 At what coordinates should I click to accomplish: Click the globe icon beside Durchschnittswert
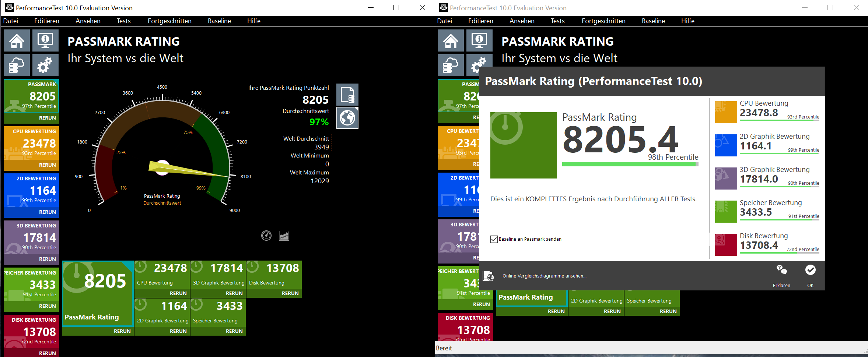click(347, 118)
